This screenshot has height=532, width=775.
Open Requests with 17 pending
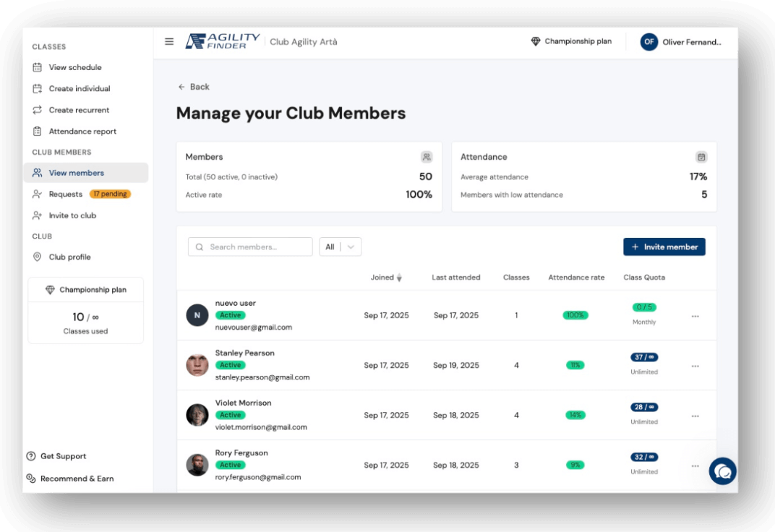point(86,194)
